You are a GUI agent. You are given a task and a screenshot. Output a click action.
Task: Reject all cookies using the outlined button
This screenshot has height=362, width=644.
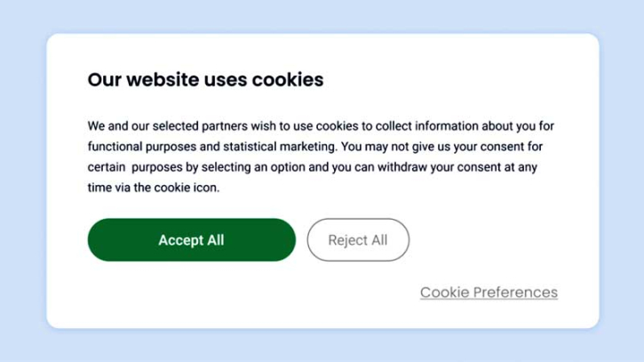point(358,240)
